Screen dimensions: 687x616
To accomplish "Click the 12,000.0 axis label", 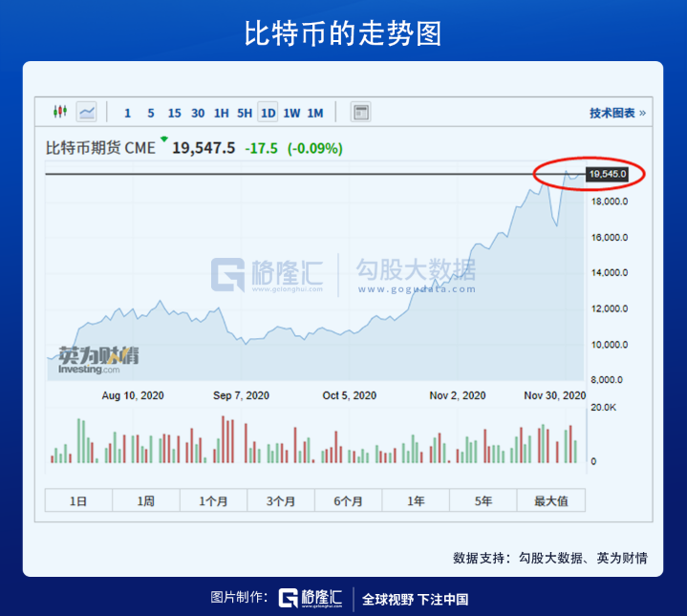I will (x=610, y=308).
